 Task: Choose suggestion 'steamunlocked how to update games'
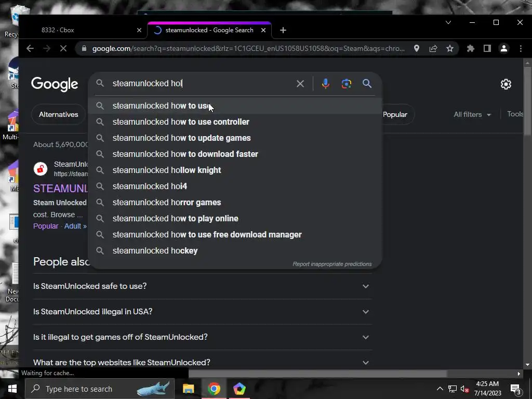[235, 138]
